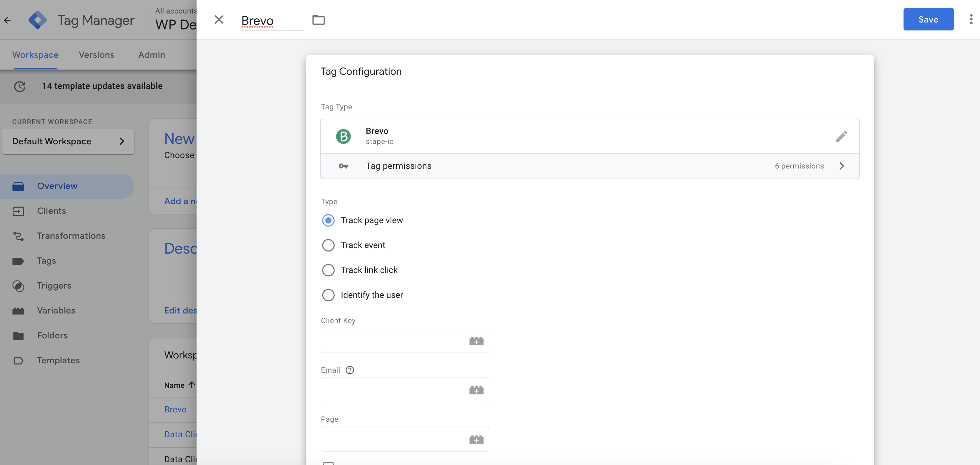Click Save button to save tag

point(928,19)
